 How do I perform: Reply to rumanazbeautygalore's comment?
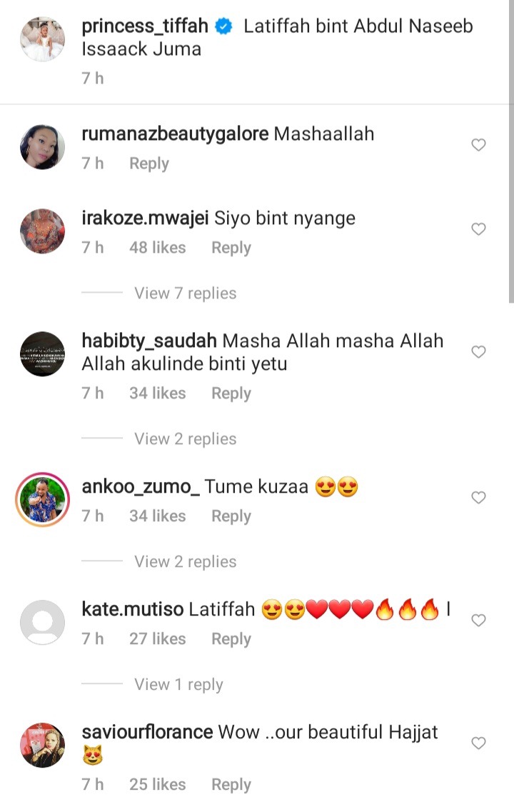tap(149, 164)
